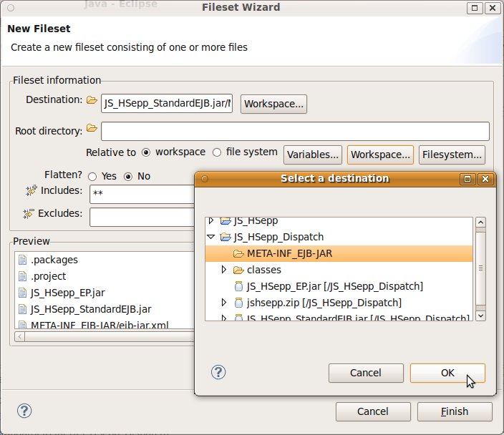The width and height of the screenshot is (504, 435).
Task: Open the Variables... chooser
Action: 312,154
